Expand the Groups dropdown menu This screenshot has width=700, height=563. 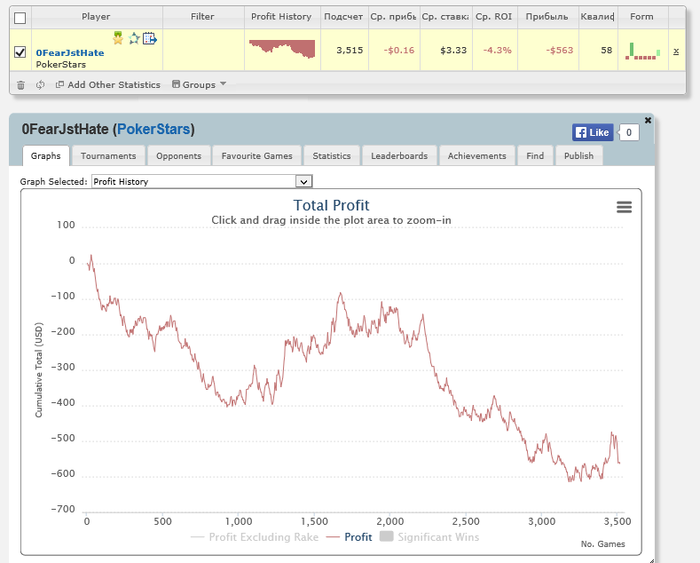(x=199, y=84)
